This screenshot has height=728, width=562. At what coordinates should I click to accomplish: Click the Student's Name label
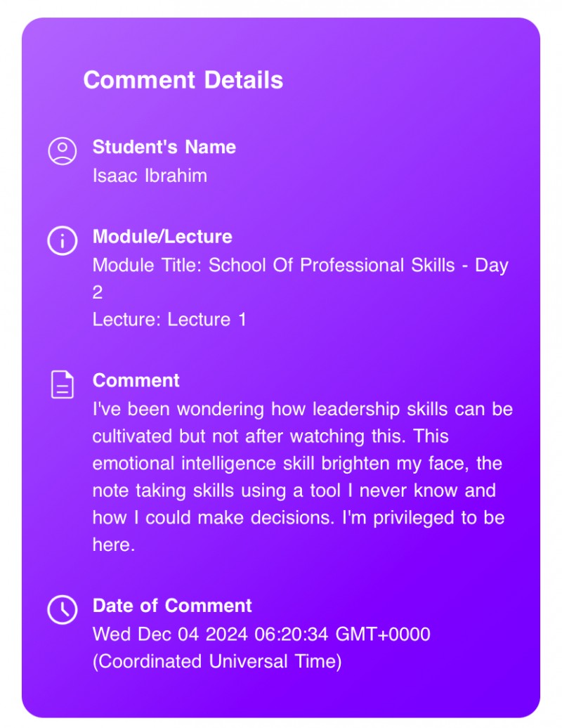pos(164,147)
